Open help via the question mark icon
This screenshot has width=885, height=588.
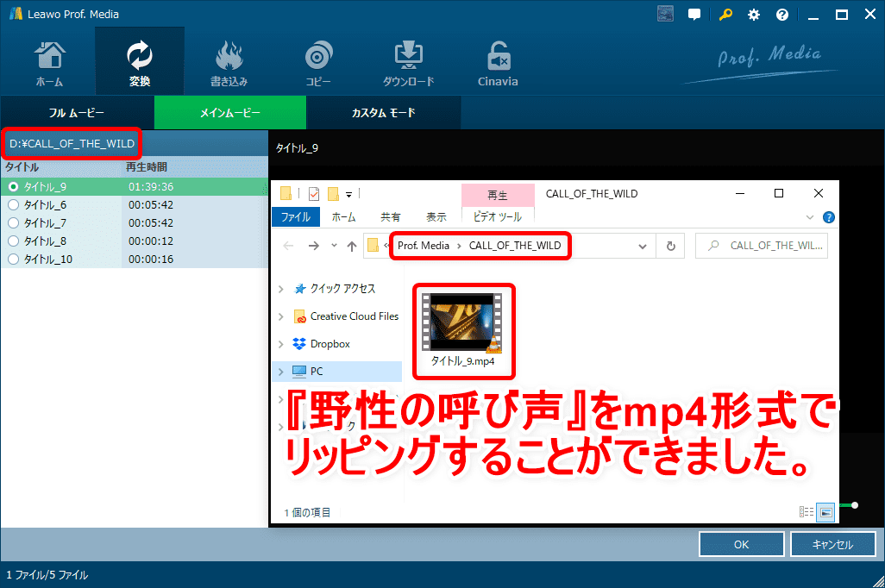pyautogui.click(x=781, y=15)
